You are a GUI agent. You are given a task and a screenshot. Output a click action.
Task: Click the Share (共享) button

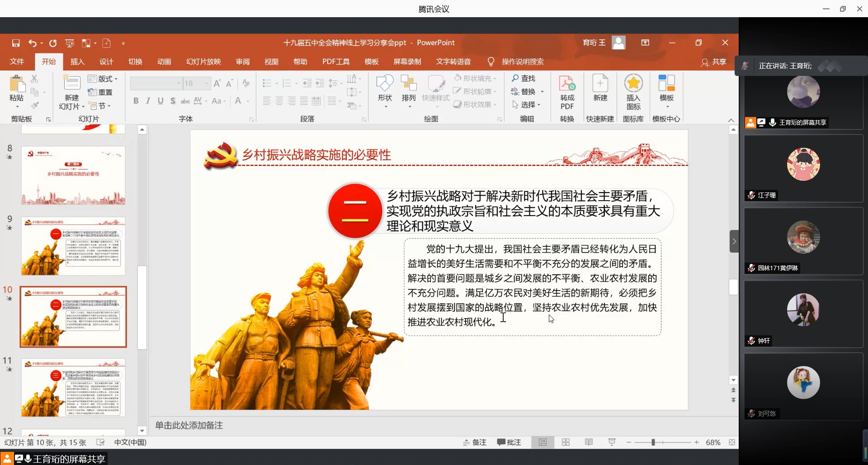pos(714,62)
